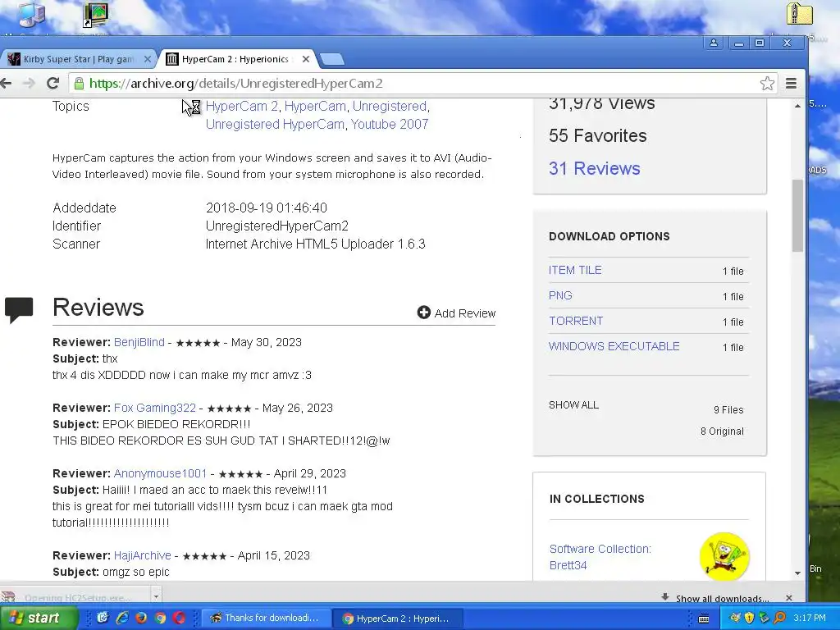
Task: Click the page scrollbar down arrow
Action: point(797,573)
